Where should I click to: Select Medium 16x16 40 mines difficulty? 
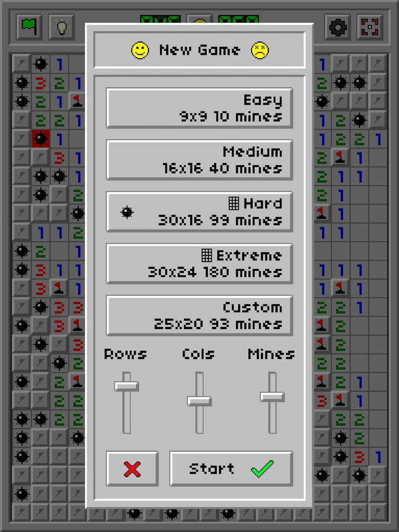tap(199, 160)
